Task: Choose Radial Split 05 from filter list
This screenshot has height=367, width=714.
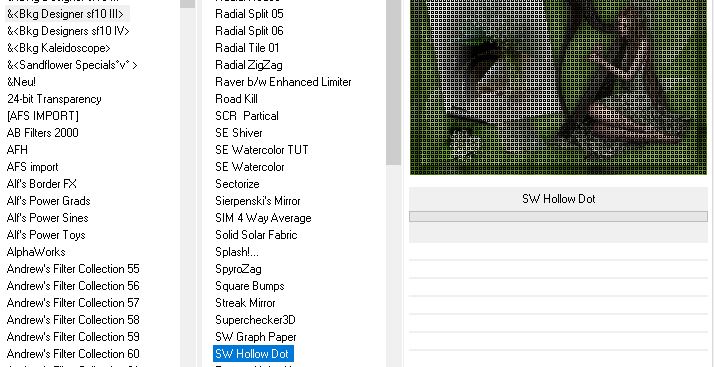Action: tap(249, 14)
